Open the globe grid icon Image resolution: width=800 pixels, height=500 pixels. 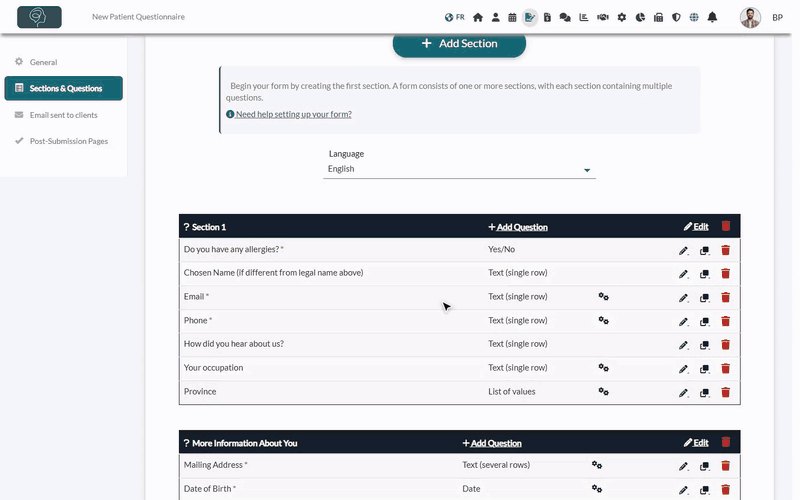point(694,17)
